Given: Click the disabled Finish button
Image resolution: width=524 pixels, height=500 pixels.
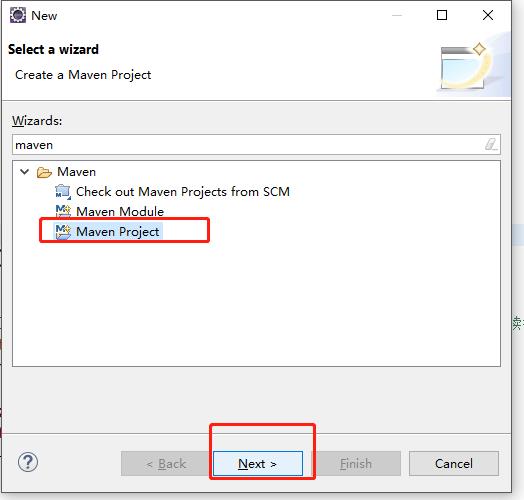Looking at the screenshot, I should click(x=356, y=464).
